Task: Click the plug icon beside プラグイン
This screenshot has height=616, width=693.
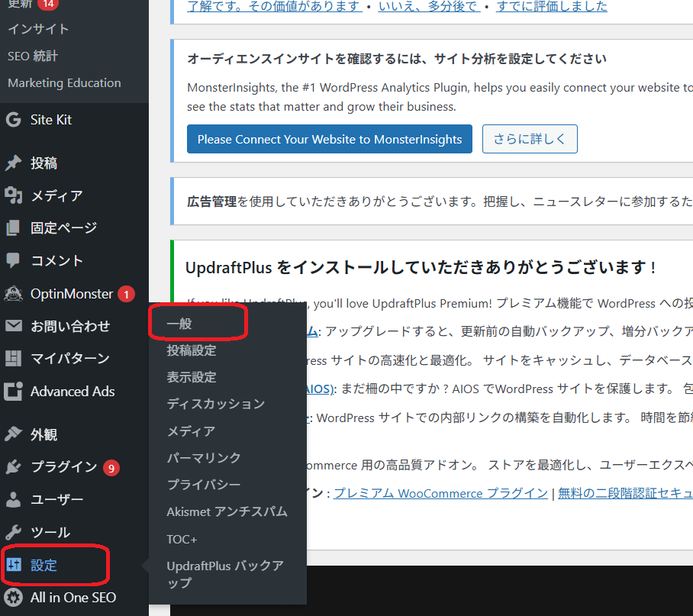Action: (13, 466)
